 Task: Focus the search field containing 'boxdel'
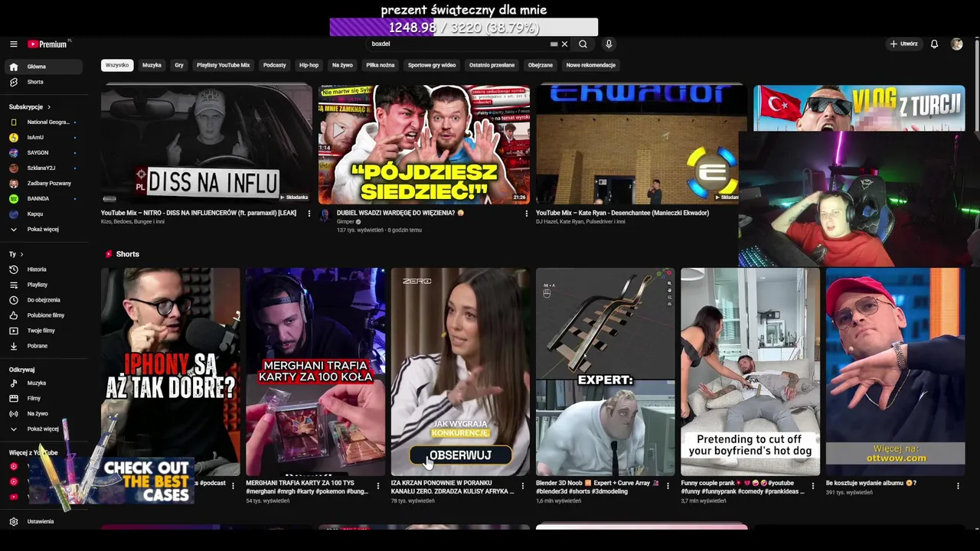tap(457, 44)
